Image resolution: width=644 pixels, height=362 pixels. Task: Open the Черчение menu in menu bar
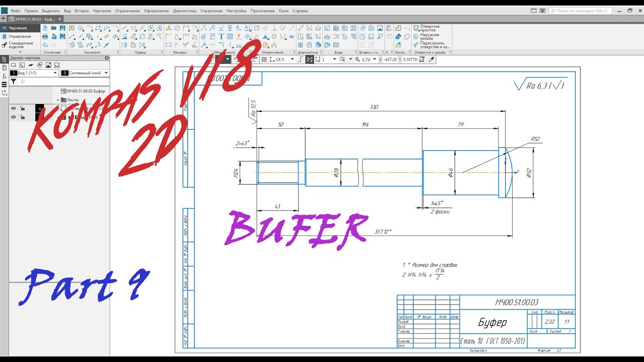(x=102, y=11)
